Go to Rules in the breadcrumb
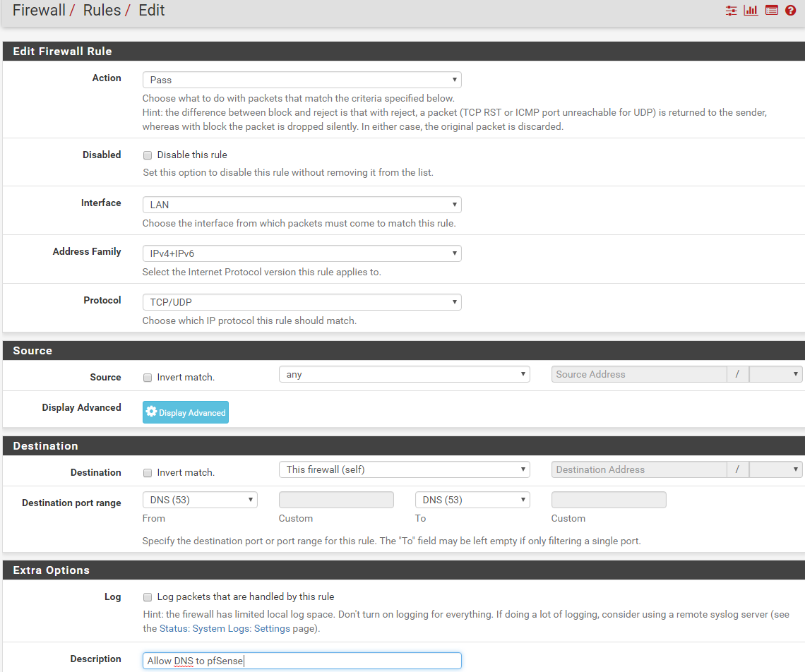805x672 pixels. click(x=102, y=11)
